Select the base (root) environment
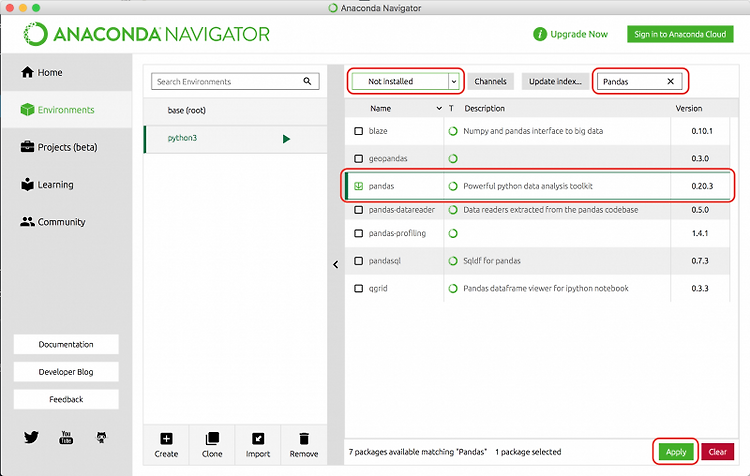 [x=235, y=111]
